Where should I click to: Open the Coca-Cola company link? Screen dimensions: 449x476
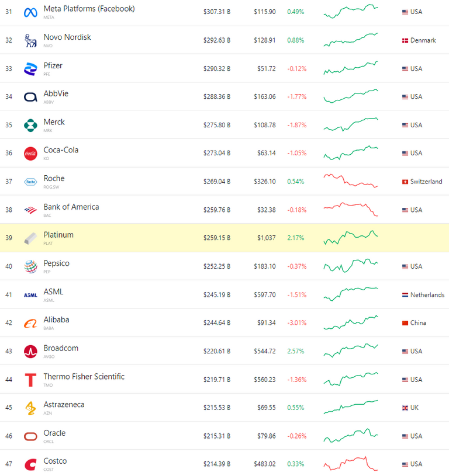(x=61, y=150)
